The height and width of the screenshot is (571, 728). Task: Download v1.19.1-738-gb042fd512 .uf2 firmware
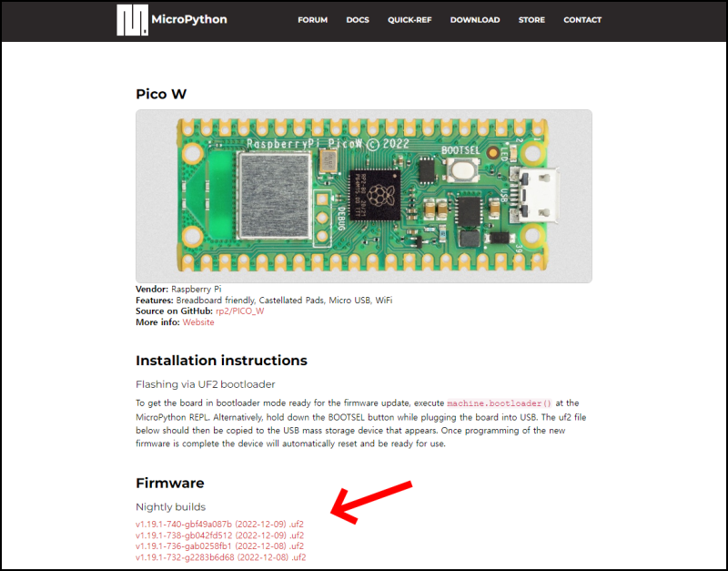219,535
